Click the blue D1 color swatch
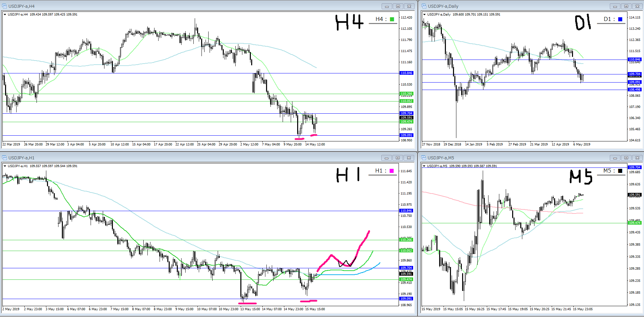 pos(620,19)
